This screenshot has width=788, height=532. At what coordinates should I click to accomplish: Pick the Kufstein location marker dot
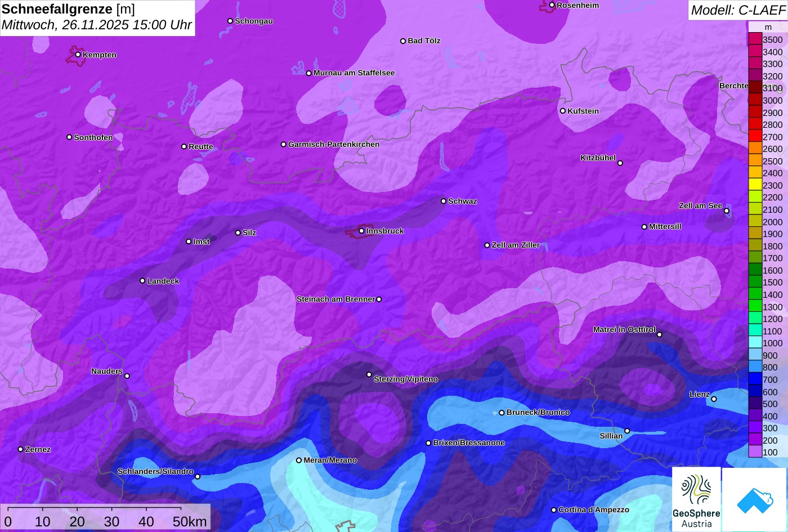tap(562, 111)
